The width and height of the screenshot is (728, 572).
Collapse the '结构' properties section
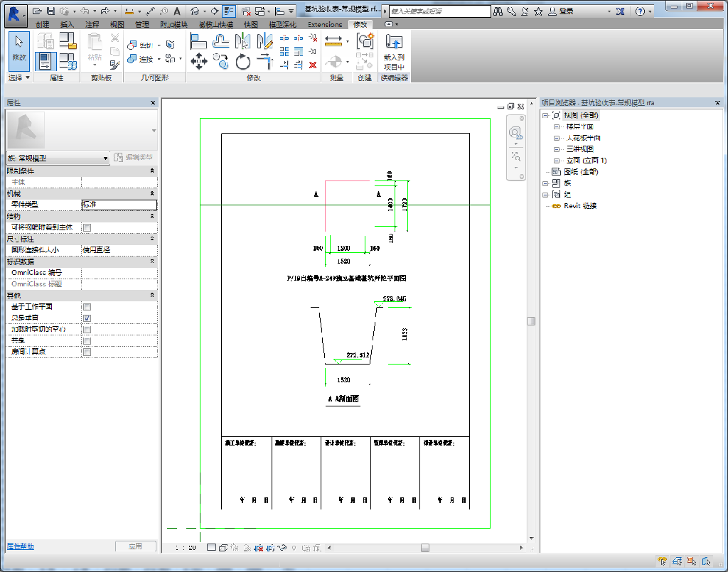pos(152,216)
